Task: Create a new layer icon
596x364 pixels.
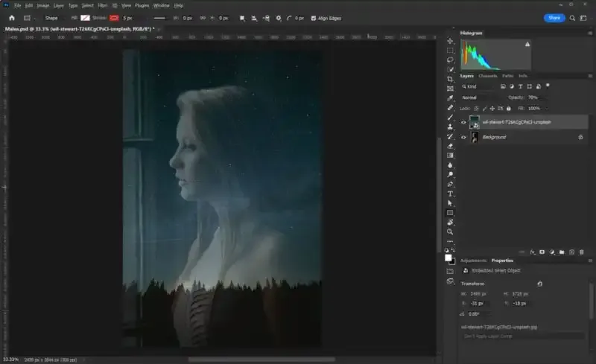Action: point(571,252)
